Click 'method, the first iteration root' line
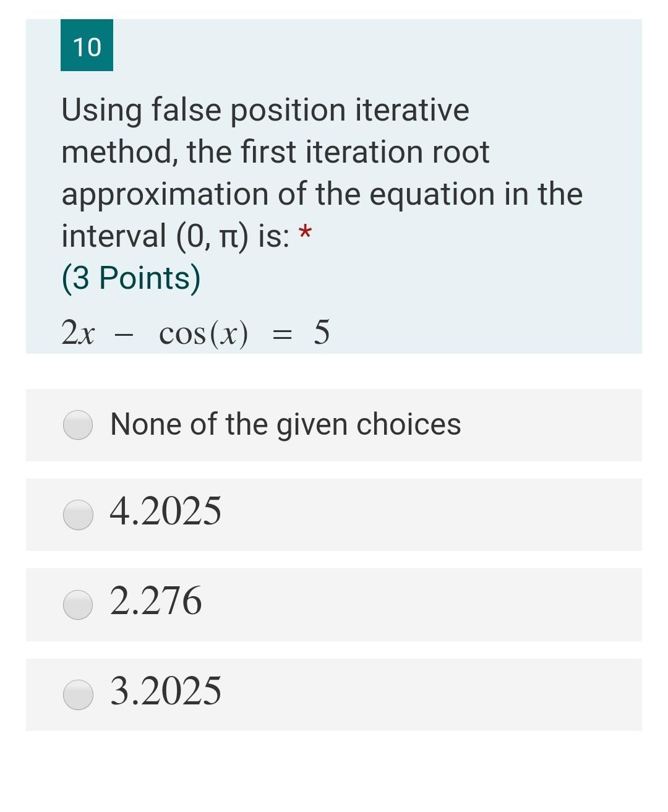The image size is (668, 812). [x=275, y=152]
